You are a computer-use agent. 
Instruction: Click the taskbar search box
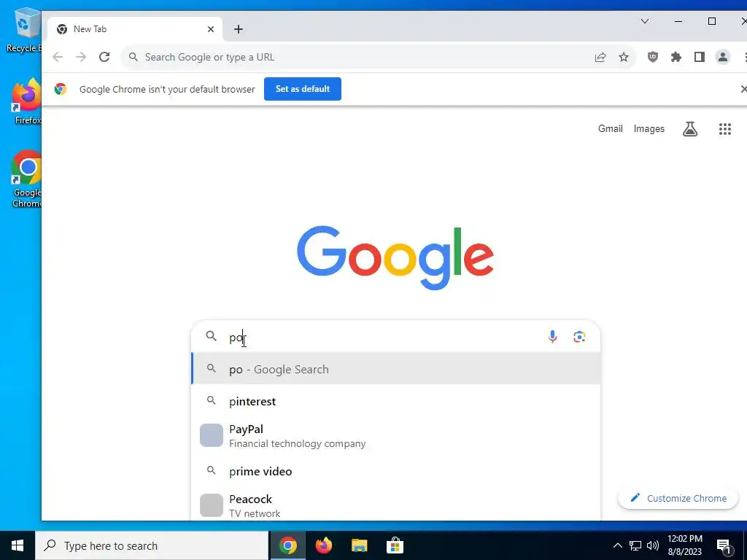[152, 545]
